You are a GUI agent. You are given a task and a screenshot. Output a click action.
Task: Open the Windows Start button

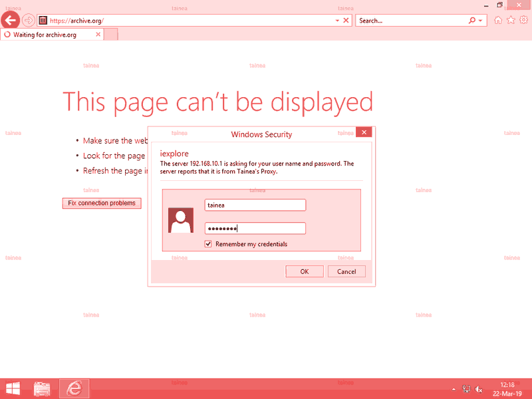tap(13, 389)
